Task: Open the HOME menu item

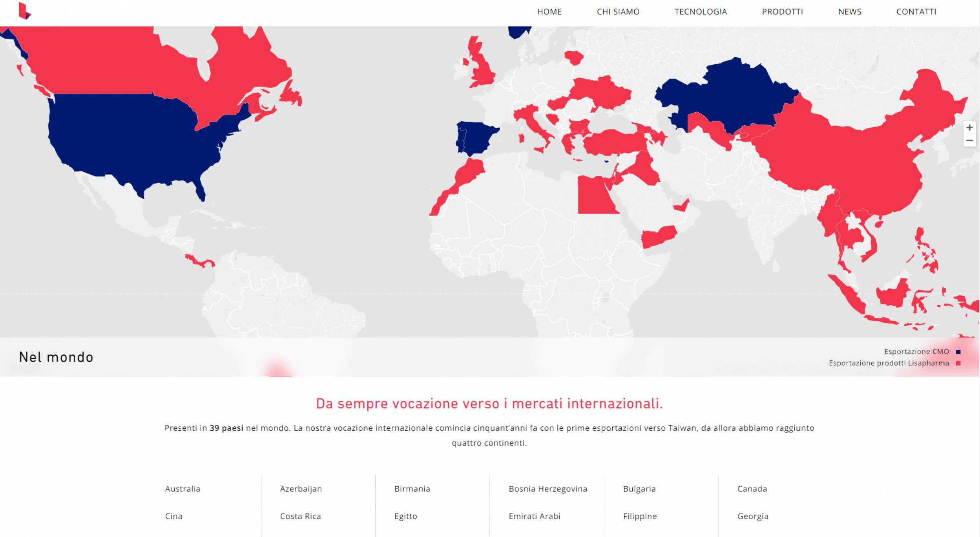Action: coord(549,12)
